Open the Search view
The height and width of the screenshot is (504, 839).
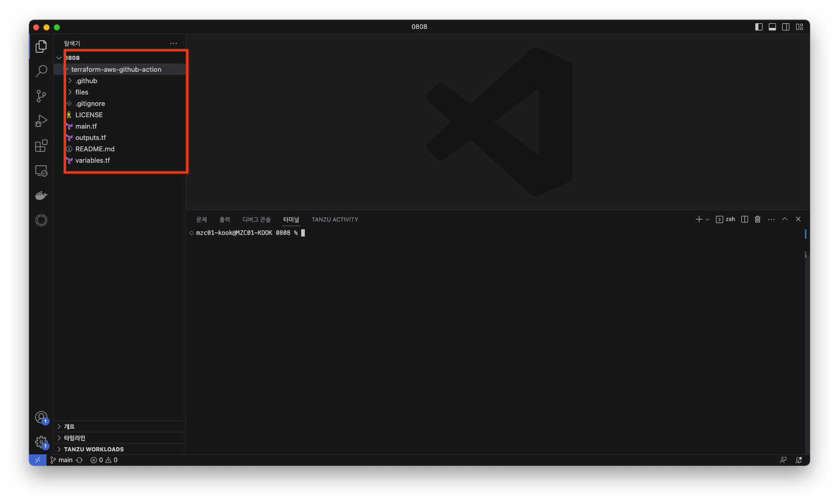pos(41,71)
